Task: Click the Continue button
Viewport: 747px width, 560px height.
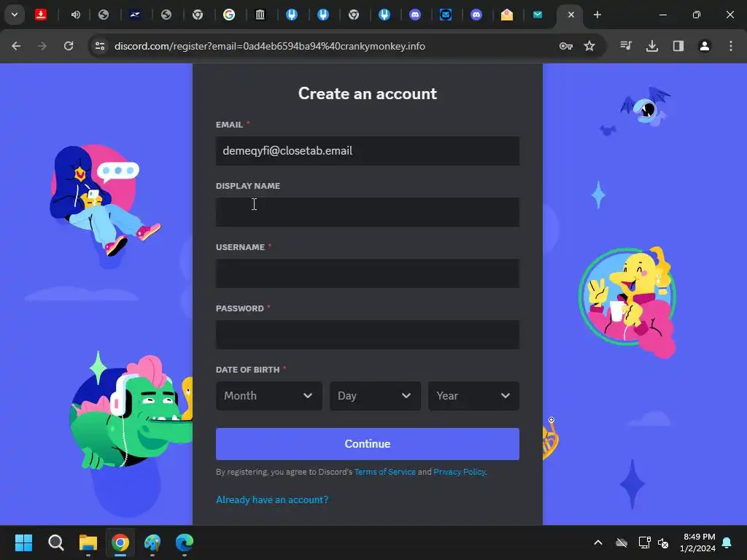Action: point(368,444)
